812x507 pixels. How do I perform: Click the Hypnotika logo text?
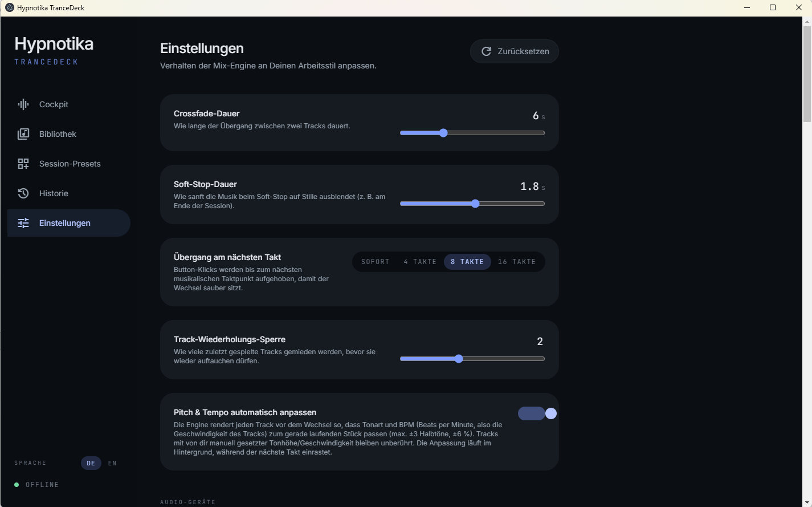(54, 44)
